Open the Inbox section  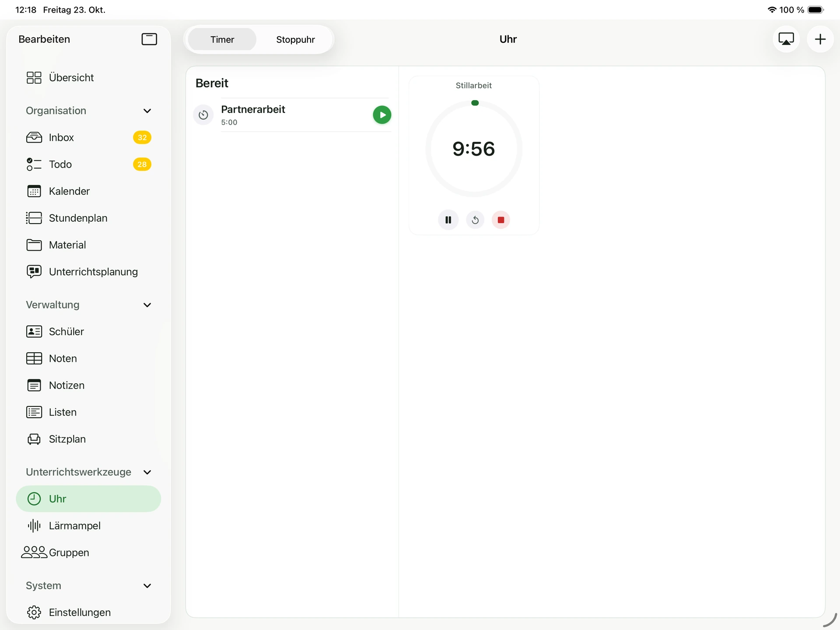[x=88, y=137]
